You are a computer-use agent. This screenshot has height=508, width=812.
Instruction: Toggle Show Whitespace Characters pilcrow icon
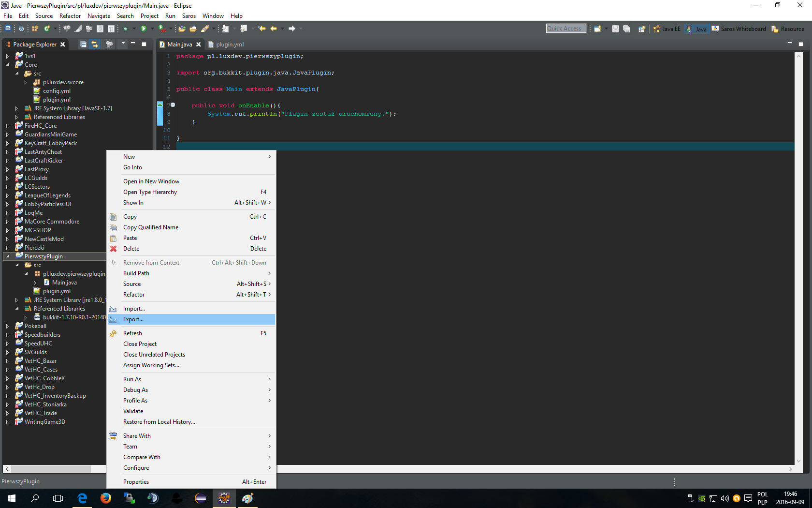point(111,29)
